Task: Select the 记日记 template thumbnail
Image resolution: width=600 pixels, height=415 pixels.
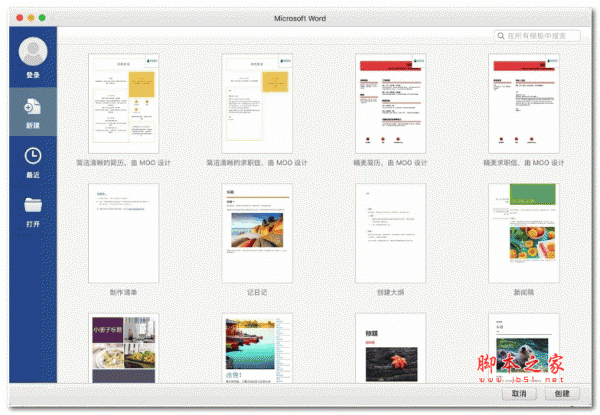Action: pos(257,233)
